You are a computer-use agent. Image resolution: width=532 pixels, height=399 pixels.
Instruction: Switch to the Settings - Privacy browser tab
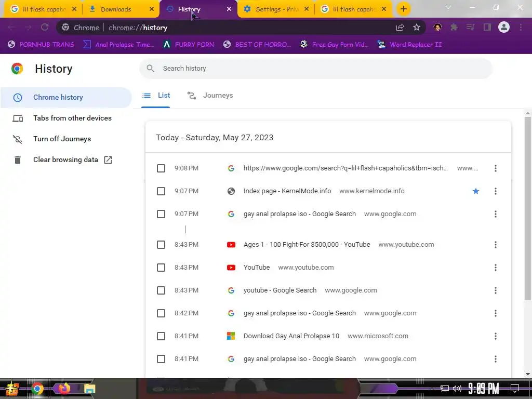(x=276, y=9)
